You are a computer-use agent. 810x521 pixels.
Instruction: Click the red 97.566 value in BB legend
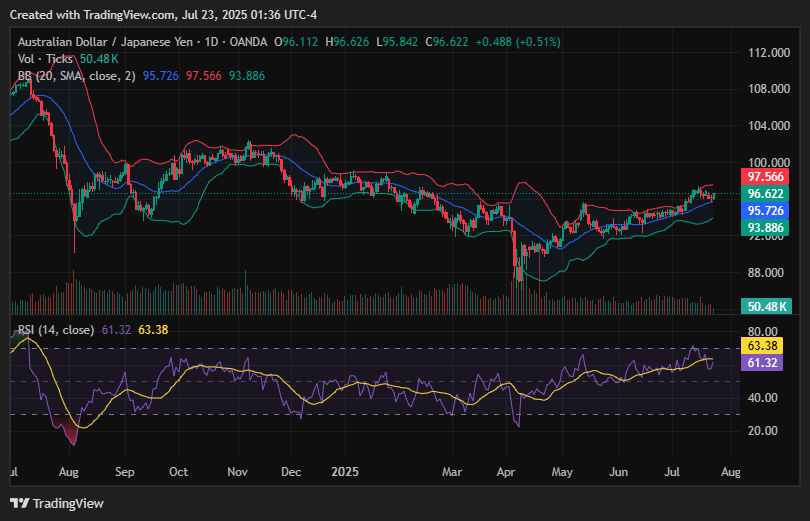[204, 76]
